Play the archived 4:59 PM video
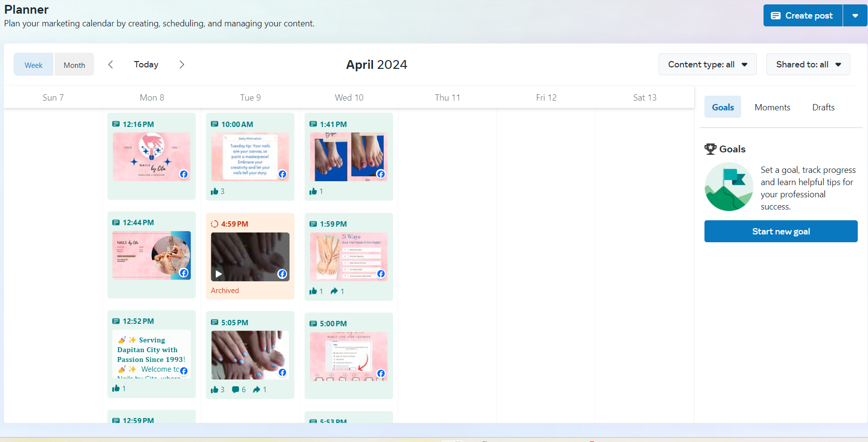The height and width of the screenshot is (442, 868). click(219, 274)
